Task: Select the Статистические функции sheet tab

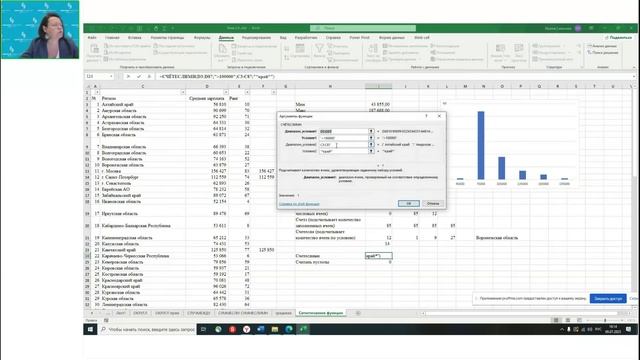Action: coord(321,313)
